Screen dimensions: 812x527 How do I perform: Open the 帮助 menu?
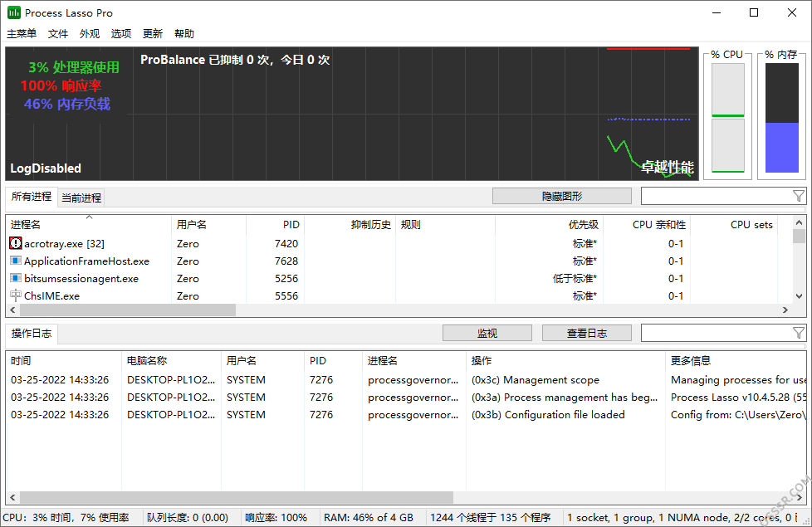coord(184,34)
